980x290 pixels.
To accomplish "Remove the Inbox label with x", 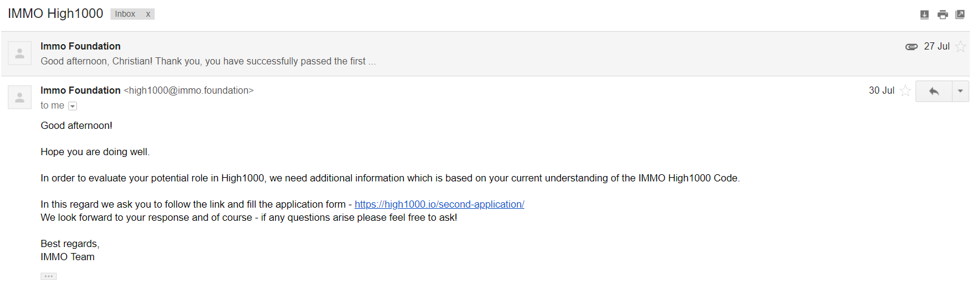I will pyautogui.click(x=148, y=14).
